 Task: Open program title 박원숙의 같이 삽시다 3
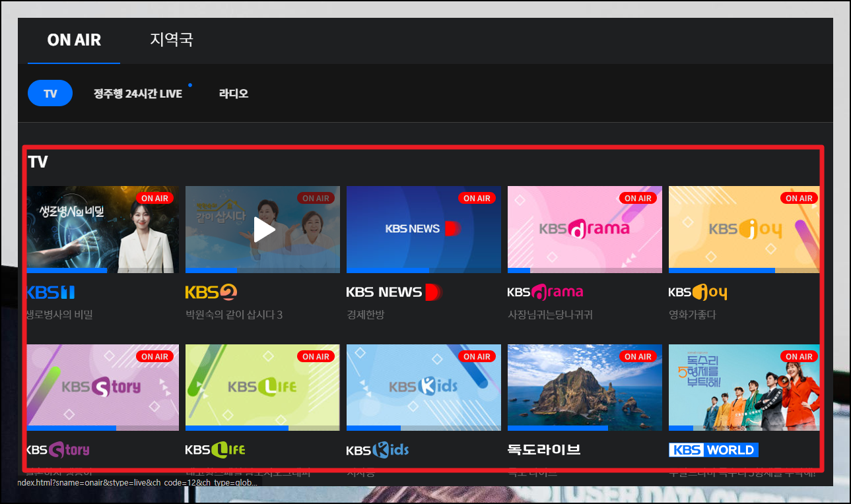tap(234, 315)
